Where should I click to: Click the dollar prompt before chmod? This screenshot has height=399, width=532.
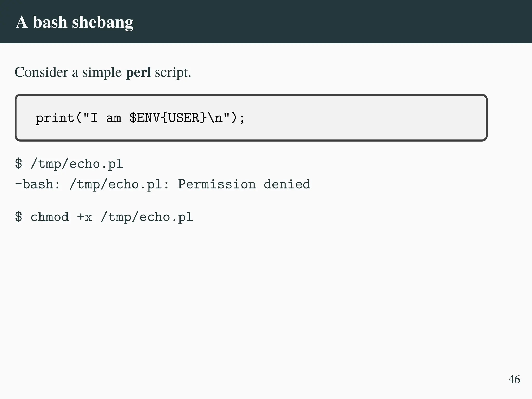tap(18, 217)
